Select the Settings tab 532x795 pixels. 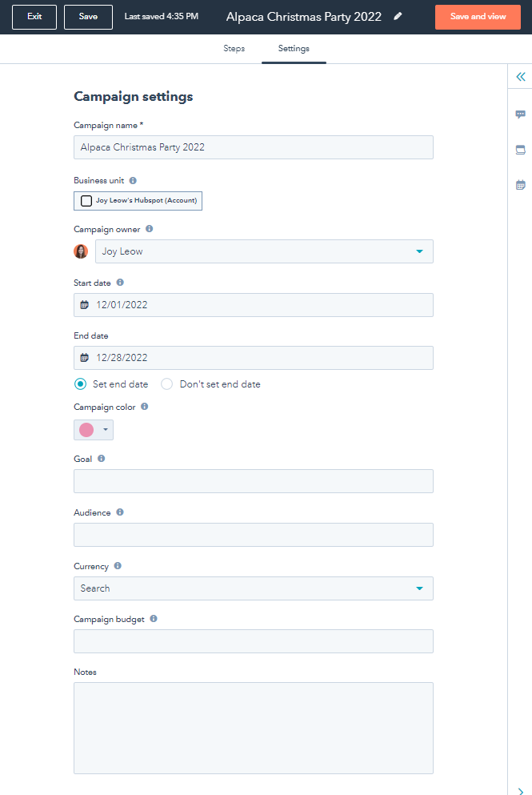[x=294, y=49]
